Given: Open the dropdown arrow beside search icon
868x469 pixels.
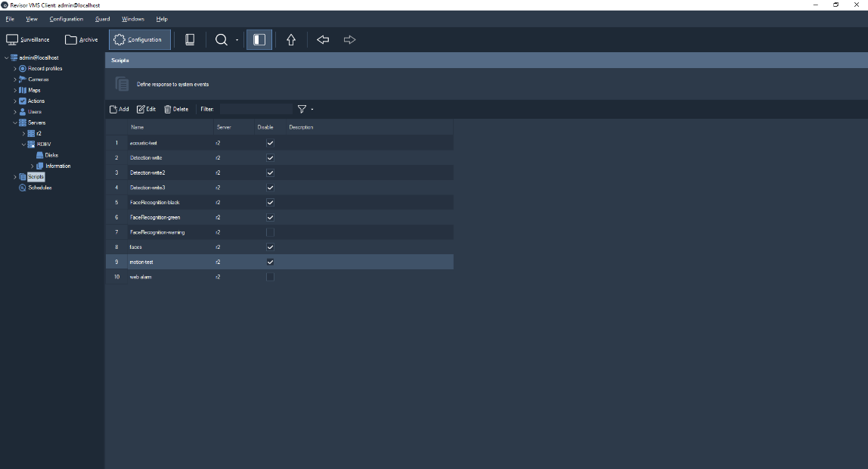Looking at the screenshot, I should point(237,40).
